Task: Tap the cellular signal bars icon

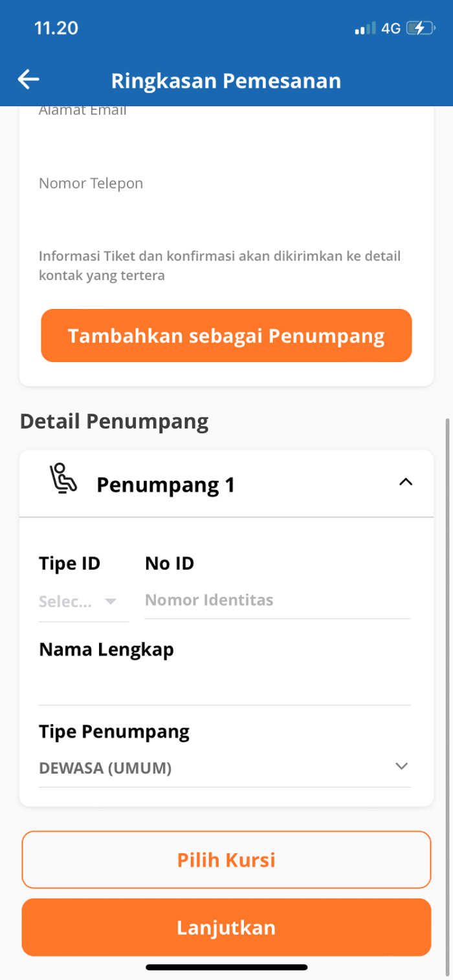Action: click(x=365, y=28)
